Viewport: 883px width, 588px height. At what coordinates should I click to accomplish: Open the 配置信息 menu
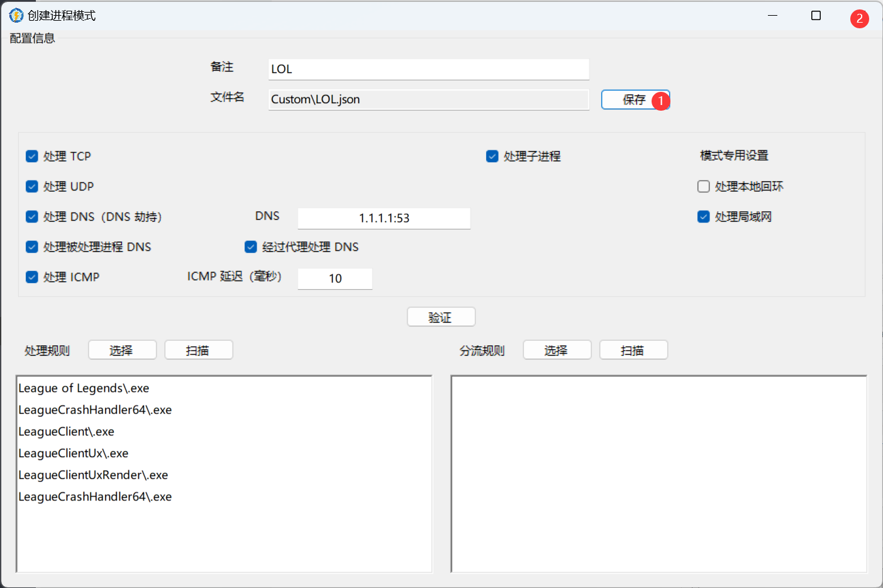(x=33, y=38)
